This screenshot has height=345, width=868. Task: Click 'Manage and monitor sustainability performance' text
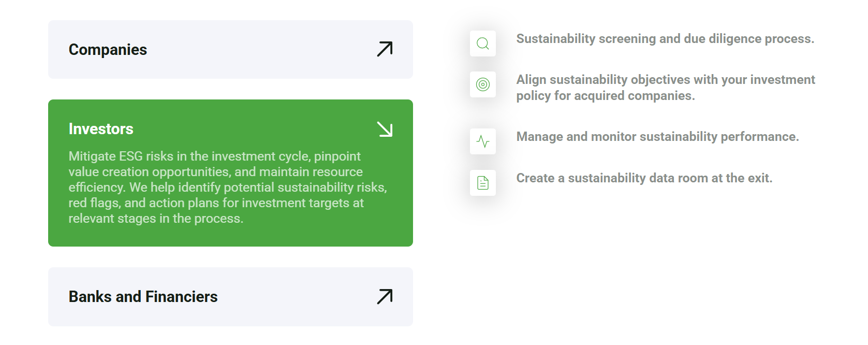[x=657, y=137]
